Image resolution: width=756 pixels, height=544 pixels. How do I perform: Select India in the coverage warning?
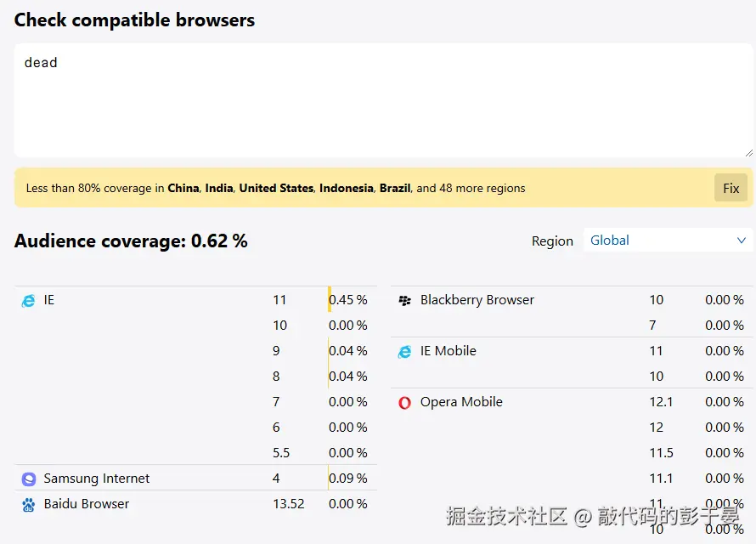(x=218, y=188)
